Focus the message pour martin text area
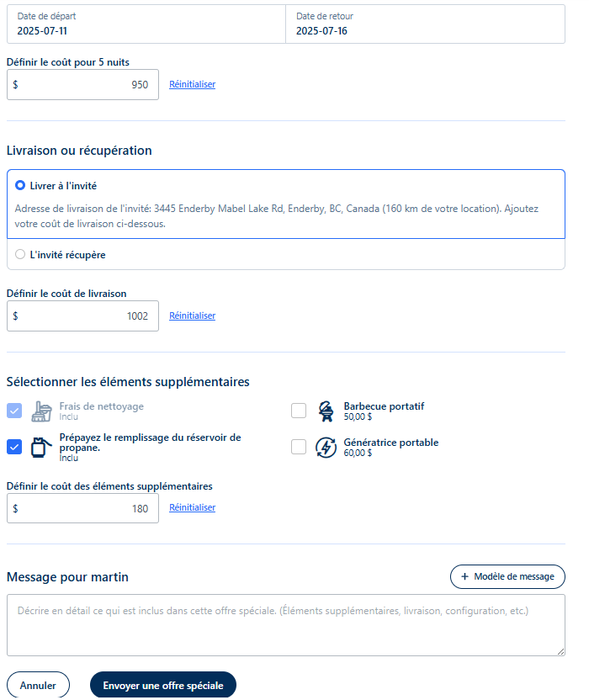 286,625
